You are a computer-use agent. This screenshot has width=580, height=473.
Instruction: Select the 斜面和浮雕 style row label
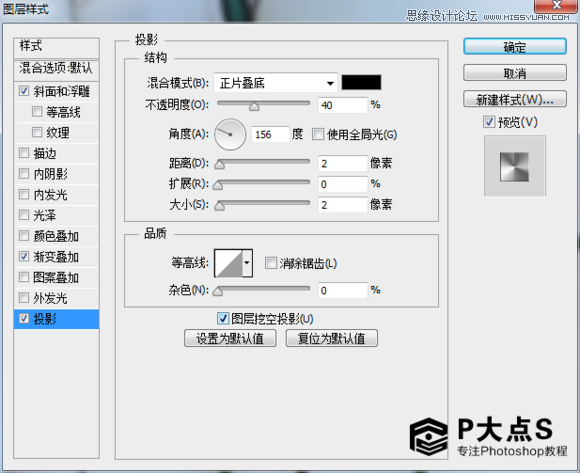62,91
